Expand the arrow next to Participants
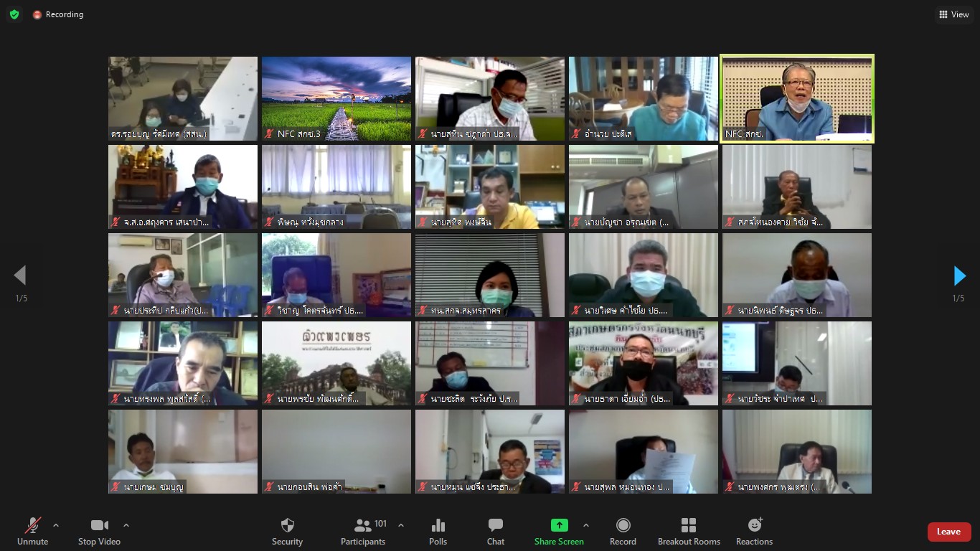980x551 pixels. (x=400, y=525)
